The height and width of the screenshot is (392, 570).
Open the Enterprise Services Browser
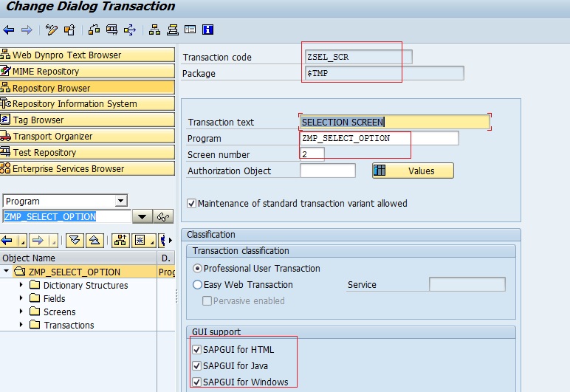[87, 168]
